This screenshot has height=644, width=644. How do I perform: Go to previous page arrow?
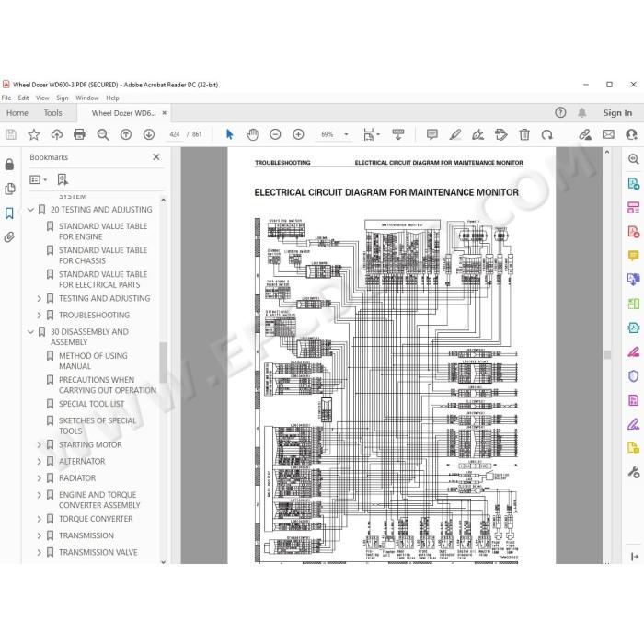pos(126,134)
